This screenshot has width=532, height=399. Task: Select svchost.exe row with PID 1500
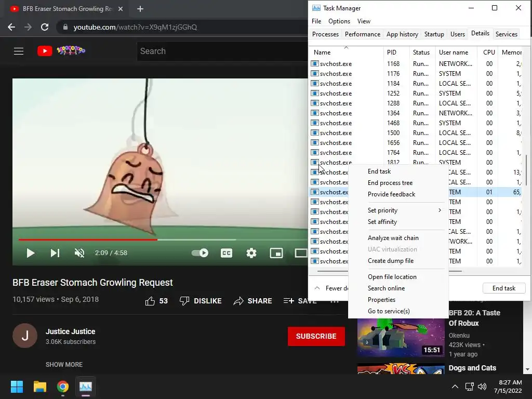(416, 133)
